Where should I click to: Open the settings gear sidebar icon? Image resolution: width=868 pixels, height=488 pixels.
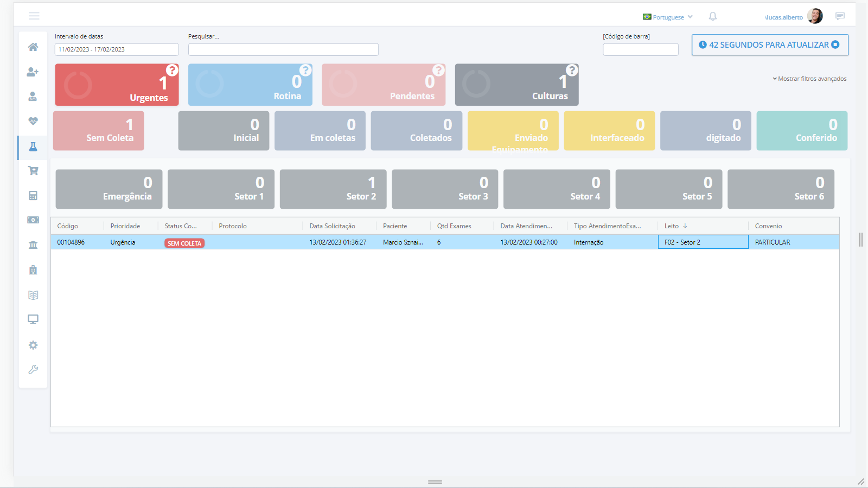tap(33, 345)
